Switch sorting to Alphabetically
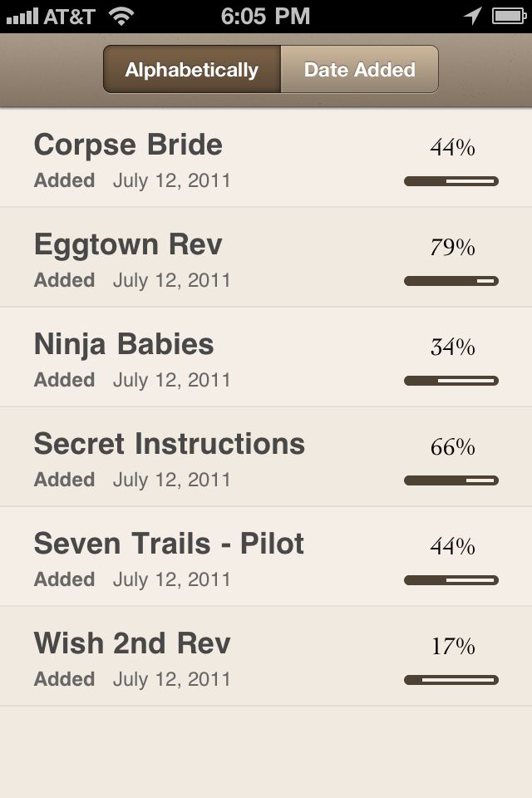The height and width of the screenshot is (798, 532). click(x=192, y=69)
